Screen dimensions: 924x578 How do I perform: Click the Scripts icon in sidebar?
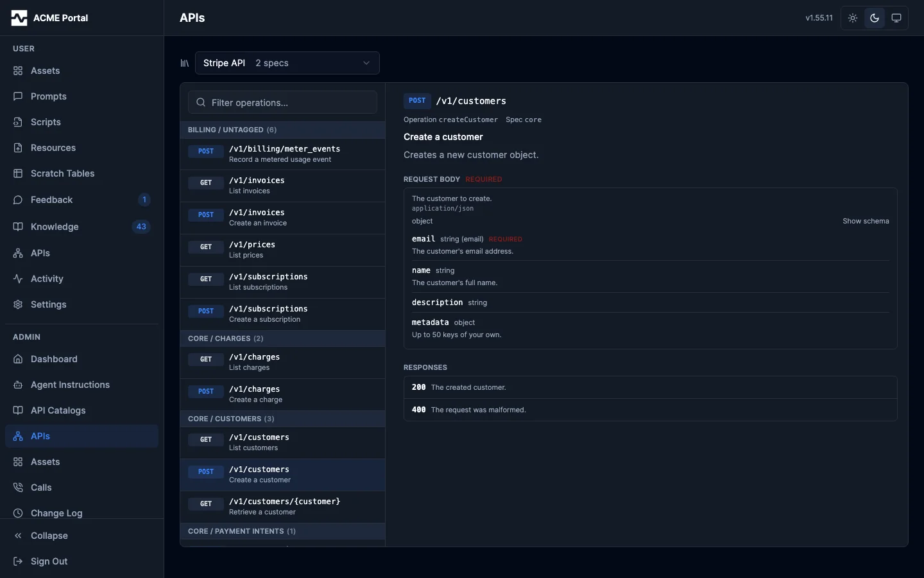click(x=18, y=122)
